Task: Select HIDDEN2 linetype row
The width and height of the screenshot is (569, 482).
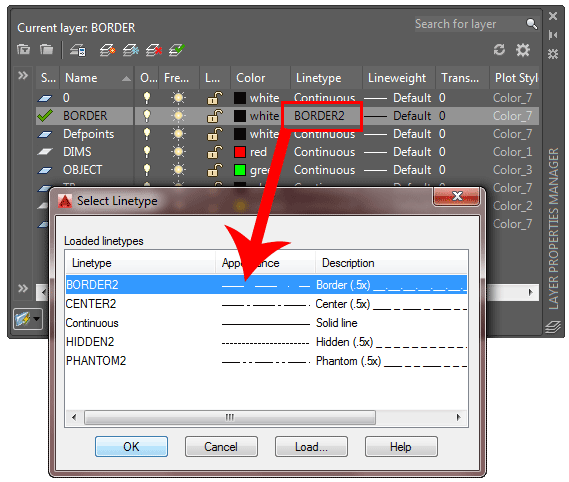Action: coord(266,342)
